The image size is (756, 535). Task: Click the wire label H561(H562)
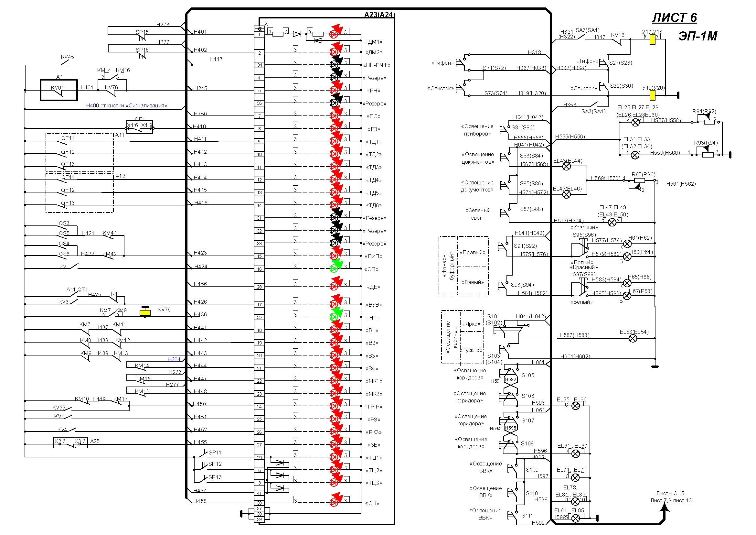coord(681,184)
